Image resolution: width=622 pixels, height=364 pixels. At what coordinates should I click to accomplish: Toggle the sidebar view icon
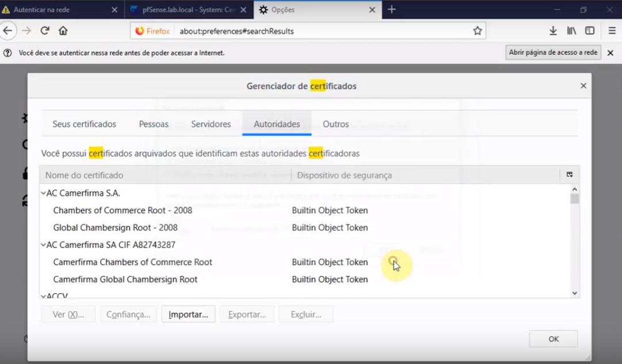point(590,31)
